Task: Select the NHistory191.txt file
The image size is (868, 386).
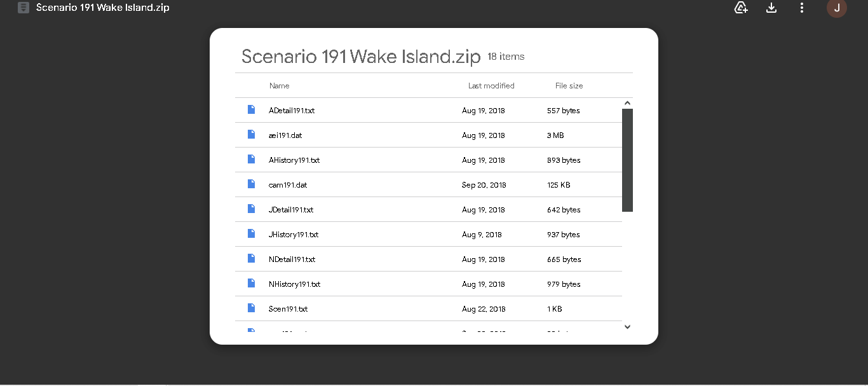Action: coord(294,284)
